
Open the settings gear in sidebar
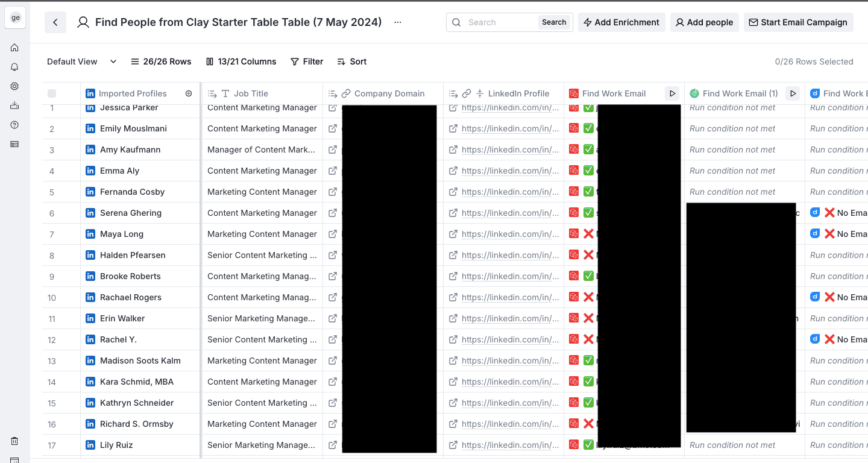point(14,86)
